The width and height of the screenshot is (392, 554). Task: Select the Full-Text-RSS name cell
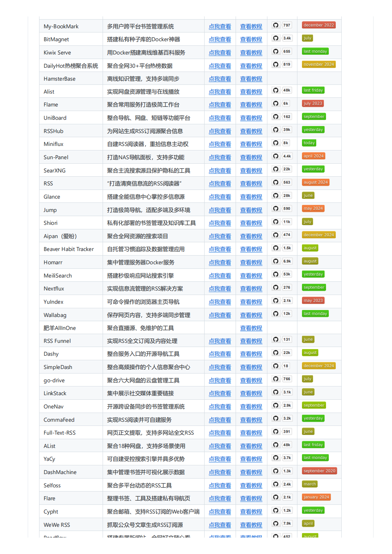71,433
